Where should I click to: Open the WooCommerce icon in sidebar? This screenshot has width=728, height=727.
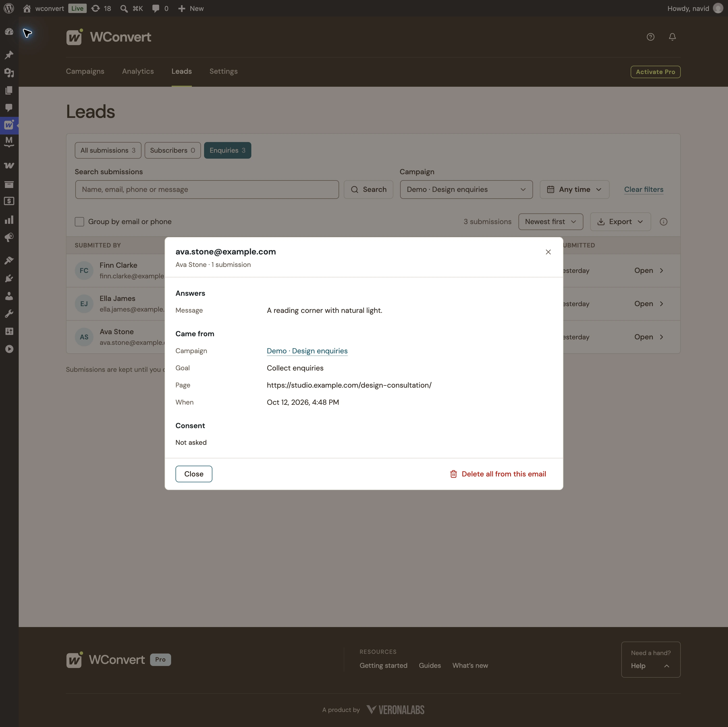point(9,165)
